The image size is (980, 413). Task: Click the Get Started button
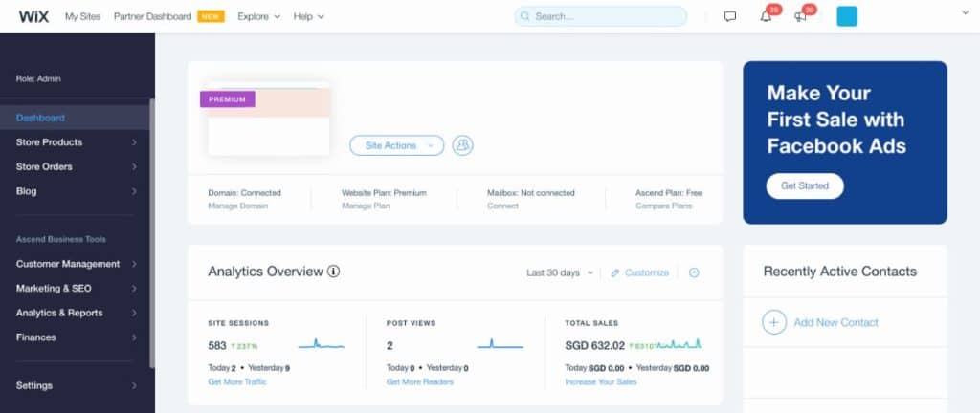click(805, 185)
